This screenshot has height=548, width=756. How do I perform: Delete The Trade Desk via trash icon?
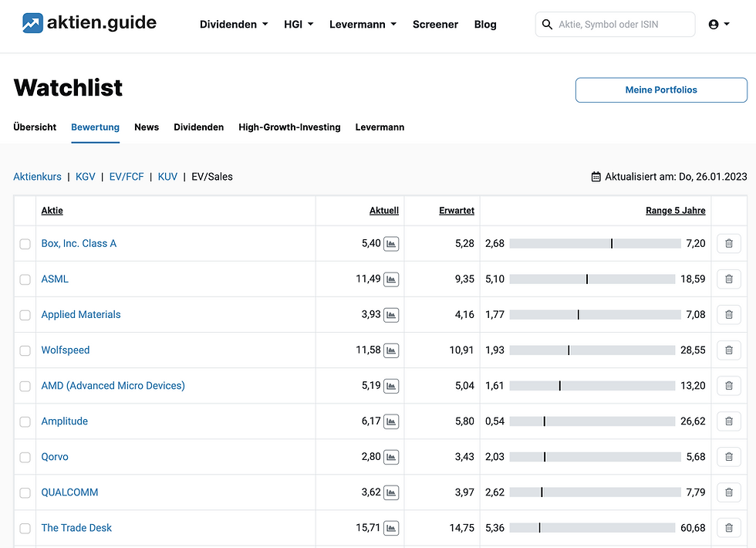729,528
